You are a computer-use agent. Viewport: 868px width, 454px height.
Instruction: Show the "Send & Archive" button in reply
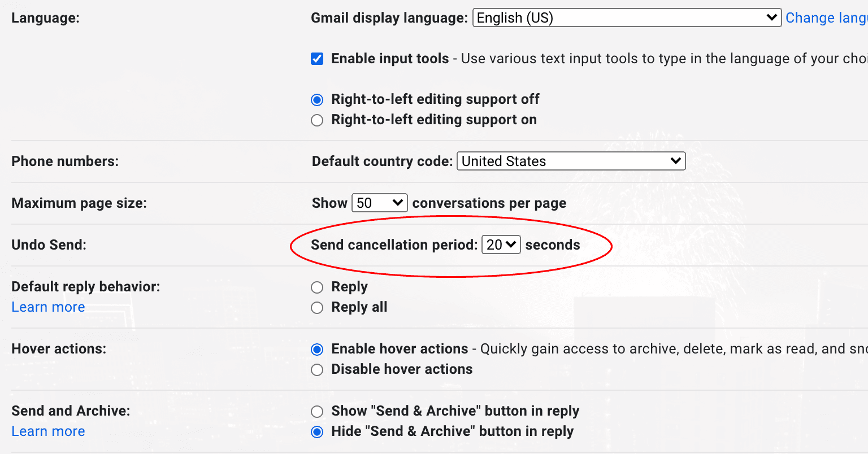[x=317, y=412]
